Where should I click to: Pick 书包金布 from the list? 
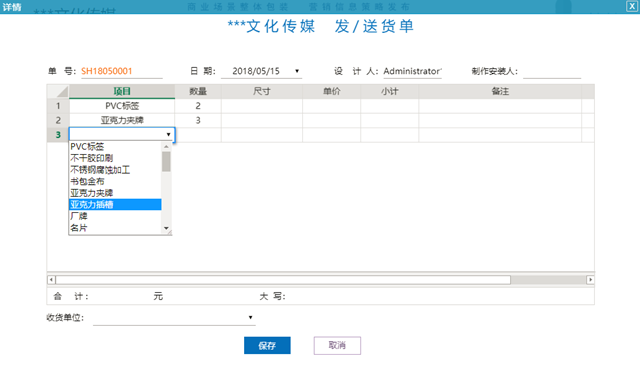(x=115, y=181)
